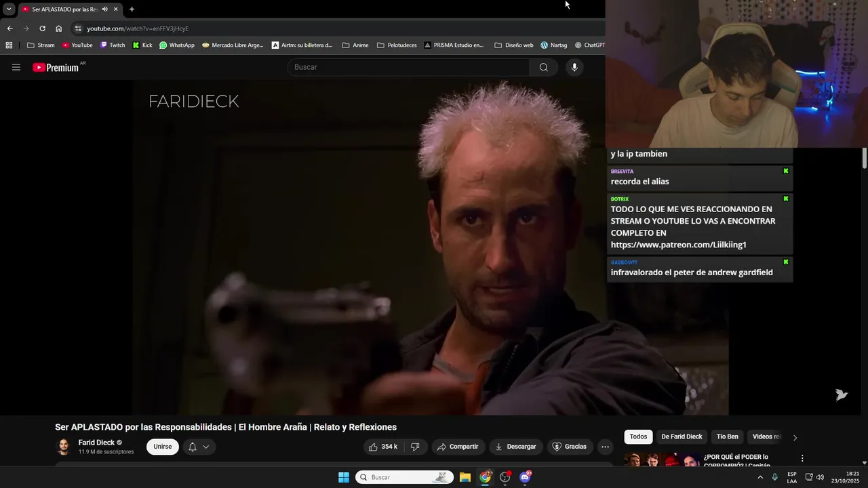Dislike the video with thumbs down
Image resolution: width=868 pixels, height=488 pixels.
pyautogui.click(x=415, y=447)
